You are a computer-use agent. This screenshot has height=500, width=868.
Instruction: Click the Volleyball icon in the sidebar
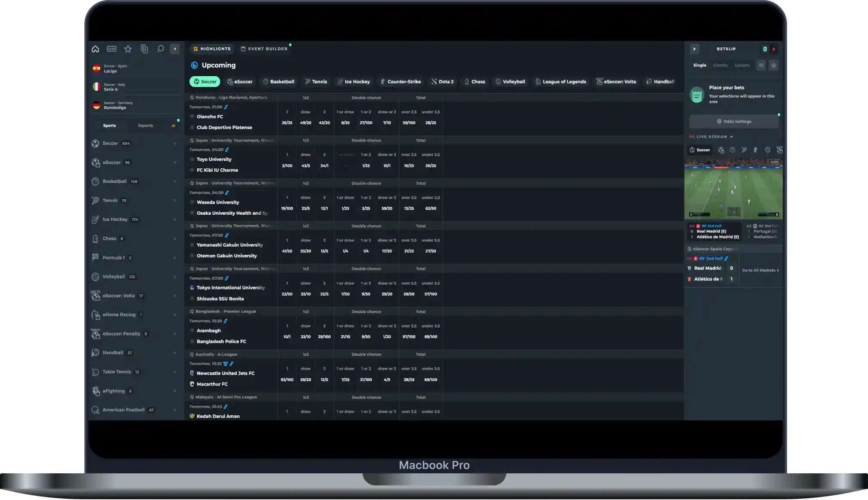[95, 277]
